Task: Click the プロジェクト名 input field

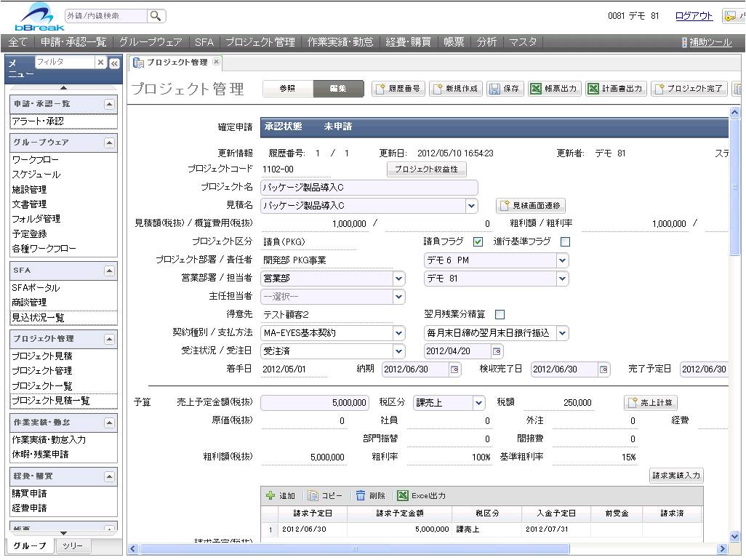Action: pyautogui.click(x=369, y=188)
